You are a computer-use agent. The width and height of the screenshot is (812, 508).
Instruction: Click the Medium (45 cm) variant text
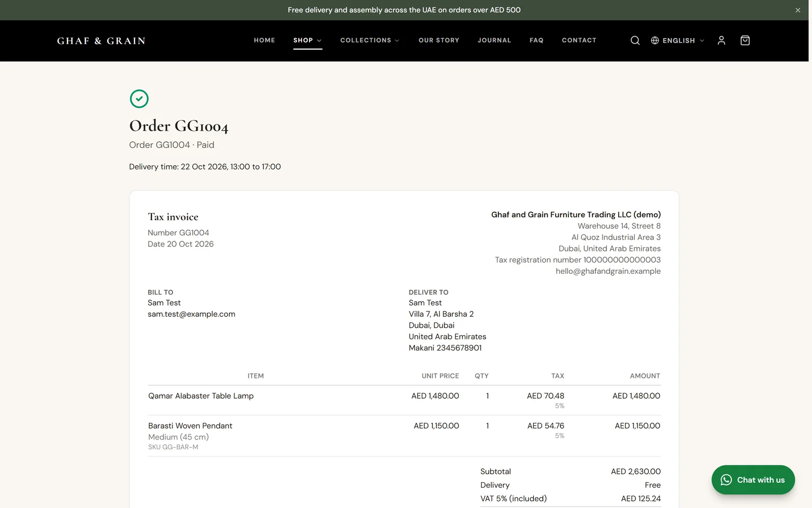click(179, 437)
